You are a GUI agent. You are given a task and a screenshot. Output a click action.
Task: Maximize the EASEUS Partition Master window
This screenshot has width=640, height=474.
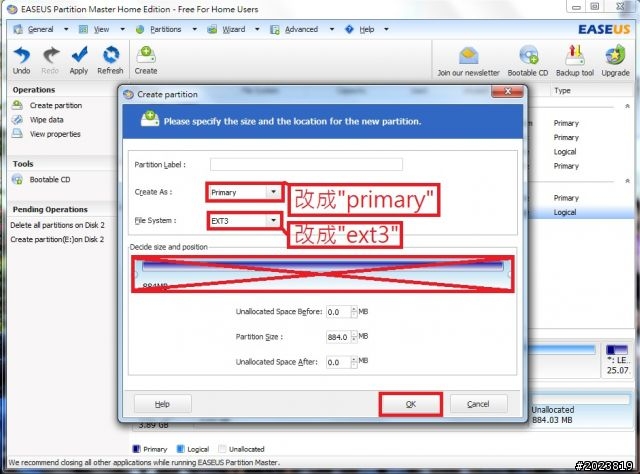(595, 6)
